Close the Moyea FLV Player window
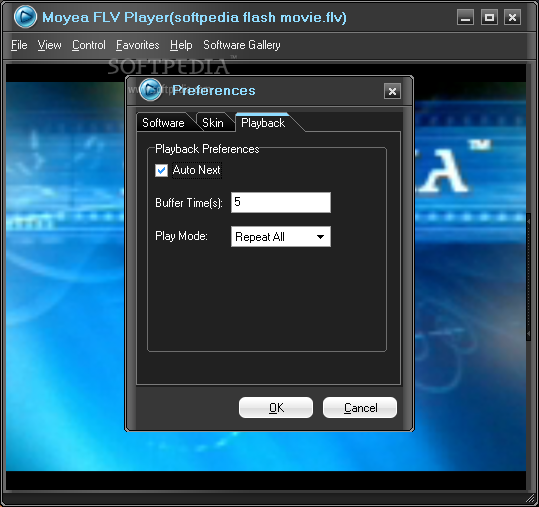This screenshot has height=507, width=539. click(x=512, y=17)
